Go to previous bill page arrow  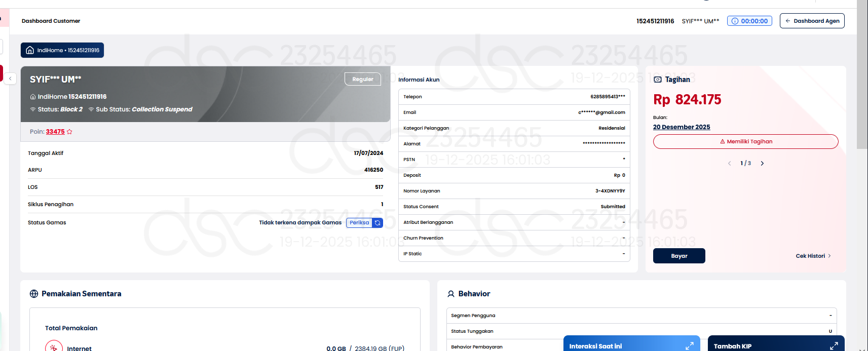pos(730,163)
